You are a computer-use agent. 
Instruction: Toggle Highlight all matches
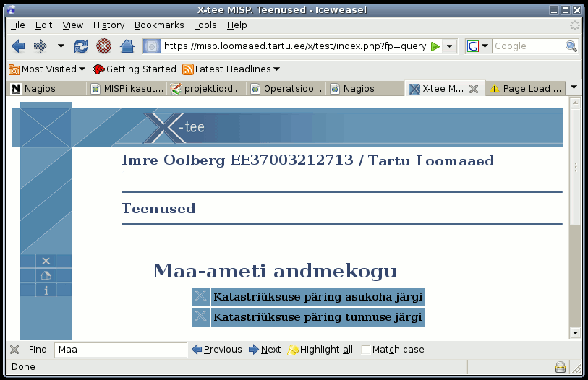click(320, 350)
